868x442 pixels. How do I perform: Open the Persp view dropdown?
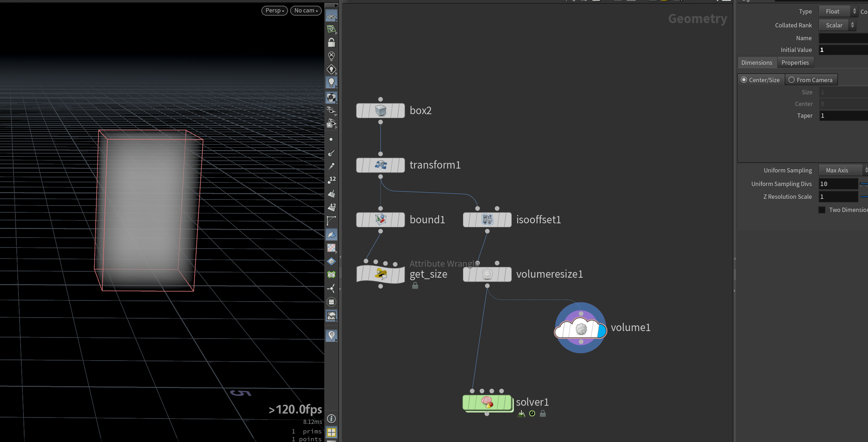(275, 11)
